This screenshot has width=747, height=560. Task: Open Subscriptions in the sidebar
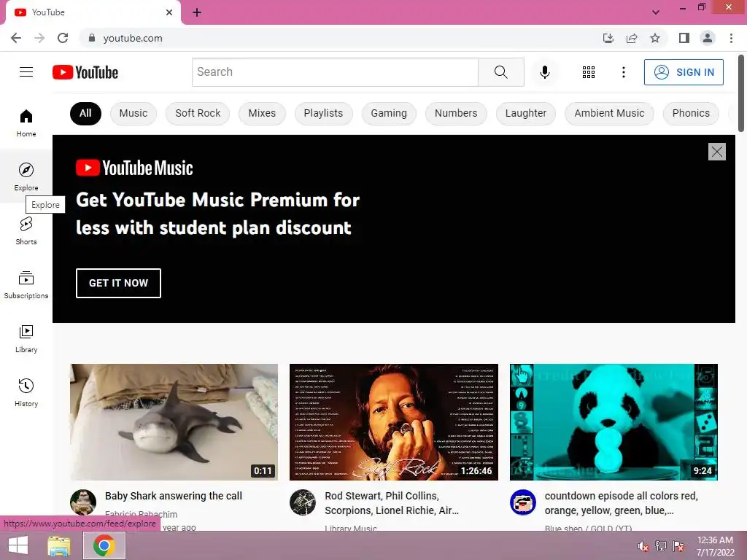[x=26, y=285]
